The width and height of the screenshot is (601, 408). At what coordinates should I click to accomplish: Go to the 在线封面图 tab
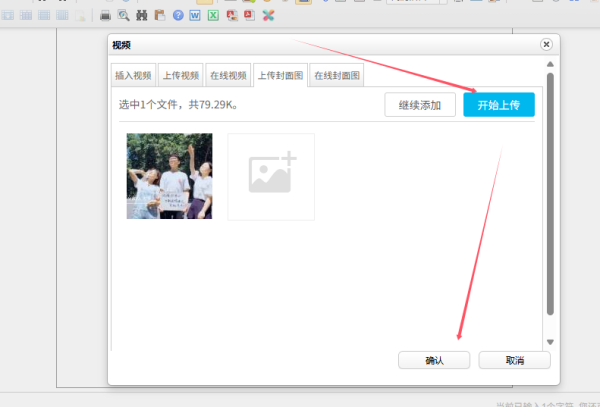[336, 75]
